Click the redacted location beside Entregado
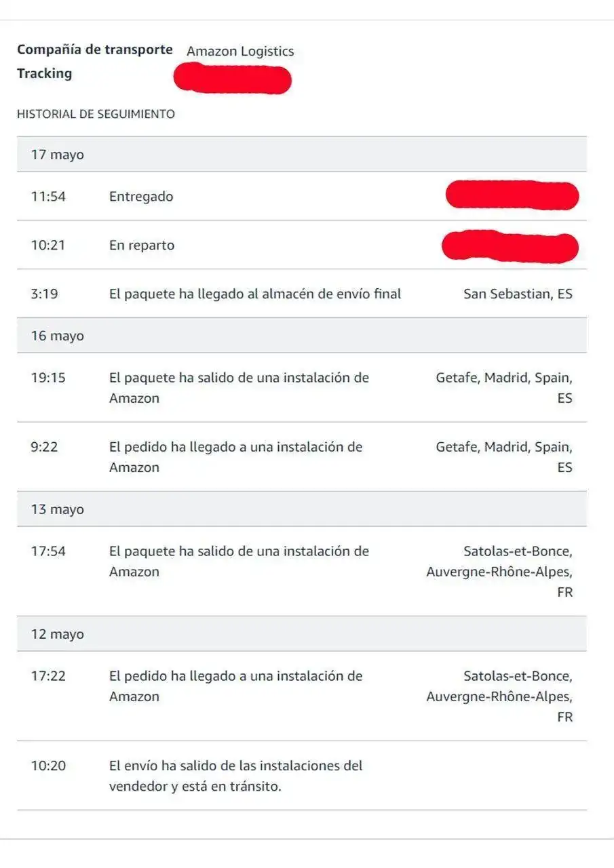The image size is (614, 868). 512,195
